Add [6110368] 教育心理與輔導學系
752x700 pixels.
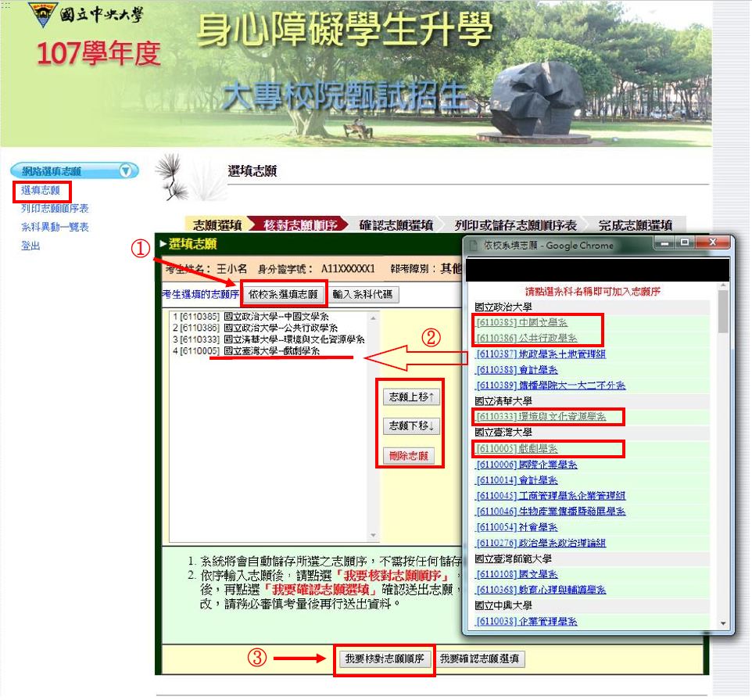tap(541, 590)
